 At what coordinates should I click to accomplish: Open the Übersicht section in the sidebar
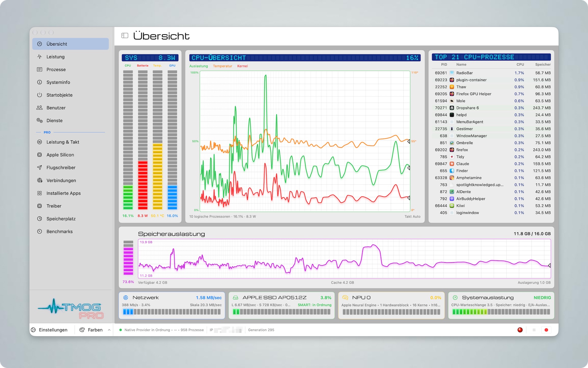pos(70,44)
